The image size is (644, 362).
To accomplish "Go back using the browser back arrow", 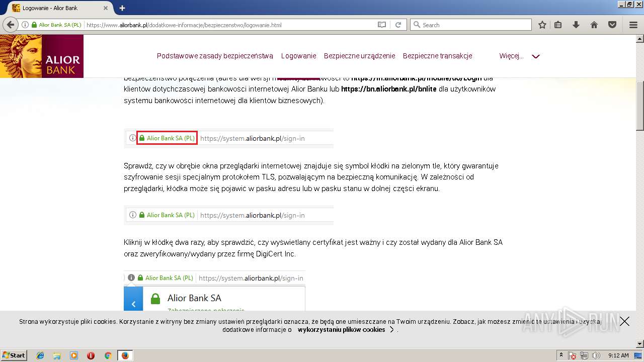I will [10, 25].
